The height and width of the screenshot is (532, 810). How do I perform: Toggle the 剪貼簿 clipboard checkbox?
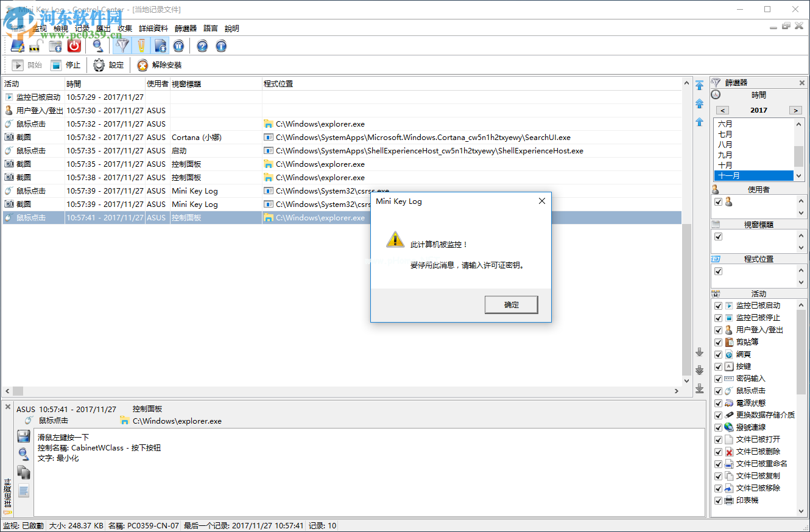click(718, 342)
